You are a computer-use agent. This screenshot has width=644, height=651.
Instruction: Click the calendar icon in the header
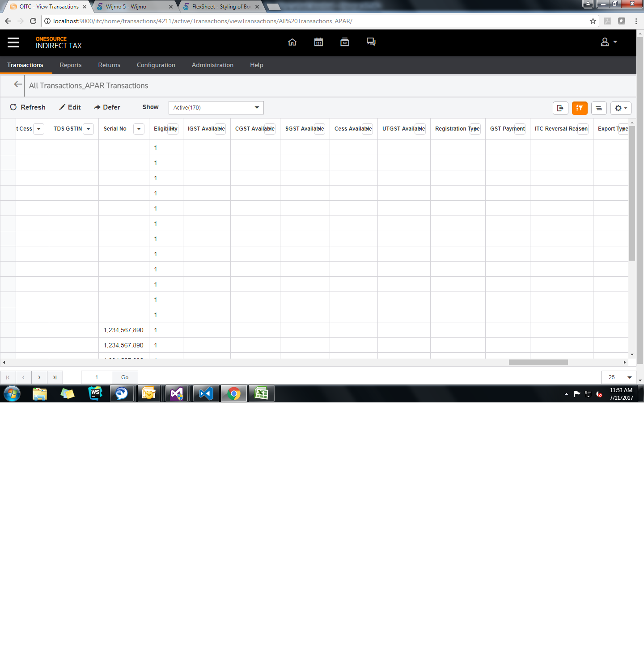[318, 42]
